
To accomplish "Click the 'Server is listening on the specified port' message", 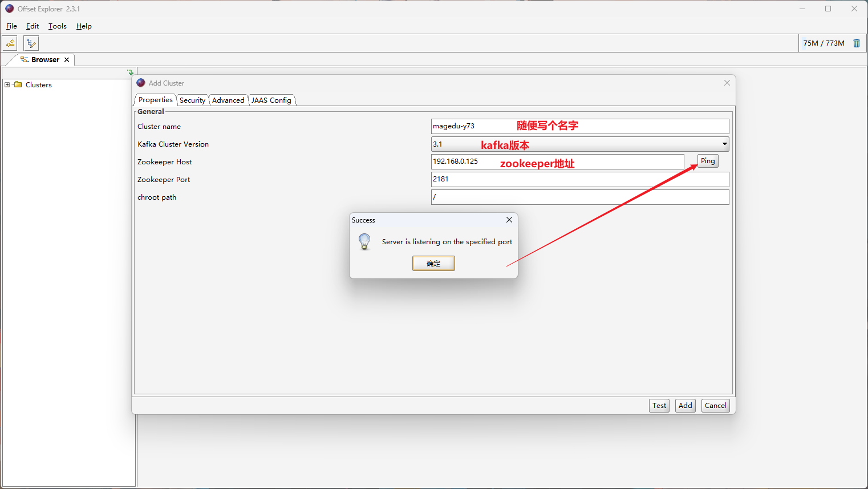I will tap(447, 242).
